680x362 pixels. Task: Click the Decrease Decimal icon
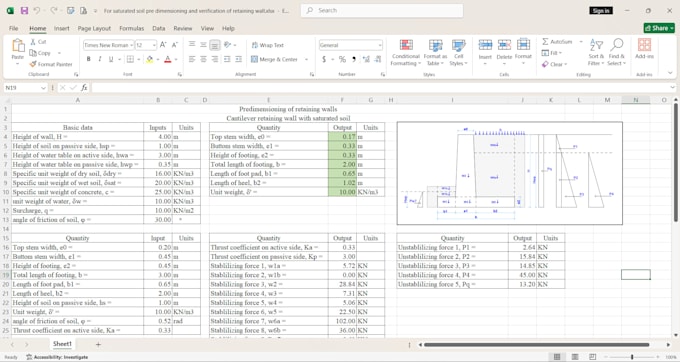point(378,59)
